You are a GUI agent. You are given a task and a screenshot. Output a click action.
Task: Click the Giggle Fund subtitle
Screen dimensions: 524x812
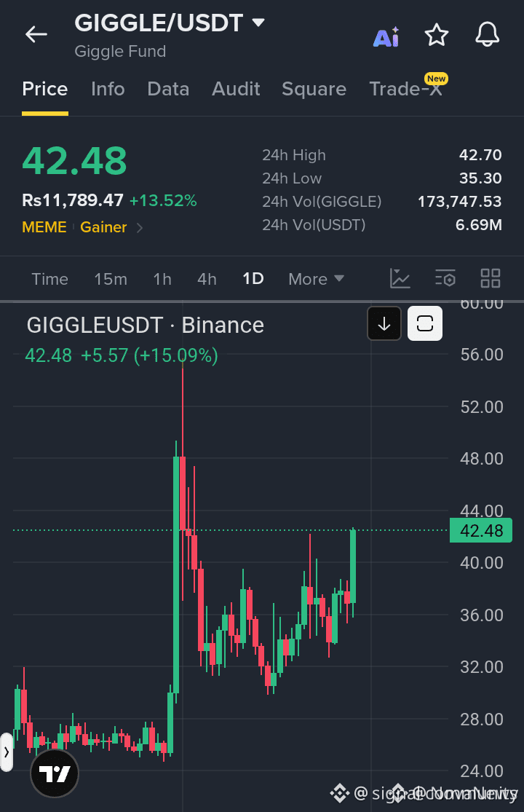[x=120, y=51]
